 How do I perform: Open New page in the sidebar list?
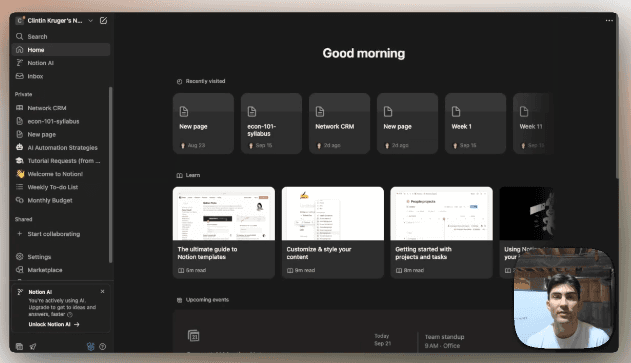(61, 134)
